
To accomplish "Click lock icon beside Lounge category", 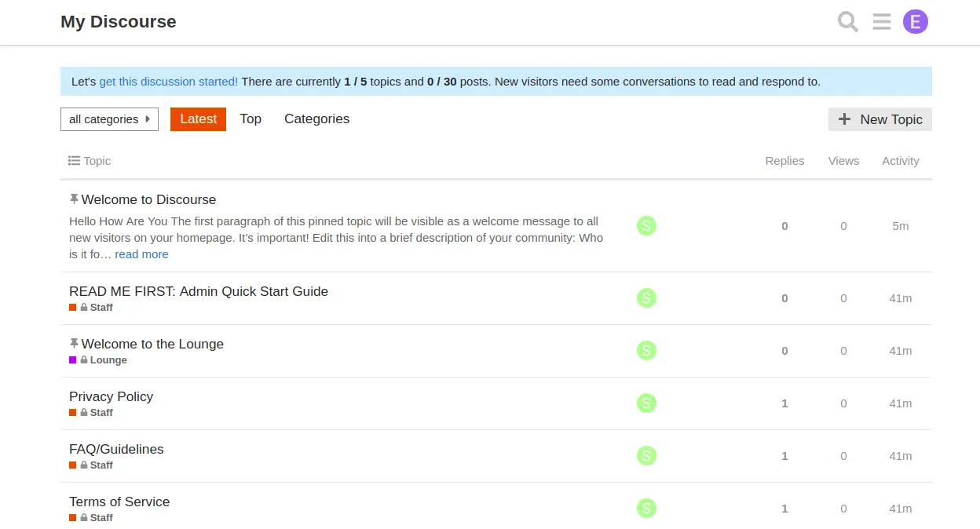I will click(84, 360).
